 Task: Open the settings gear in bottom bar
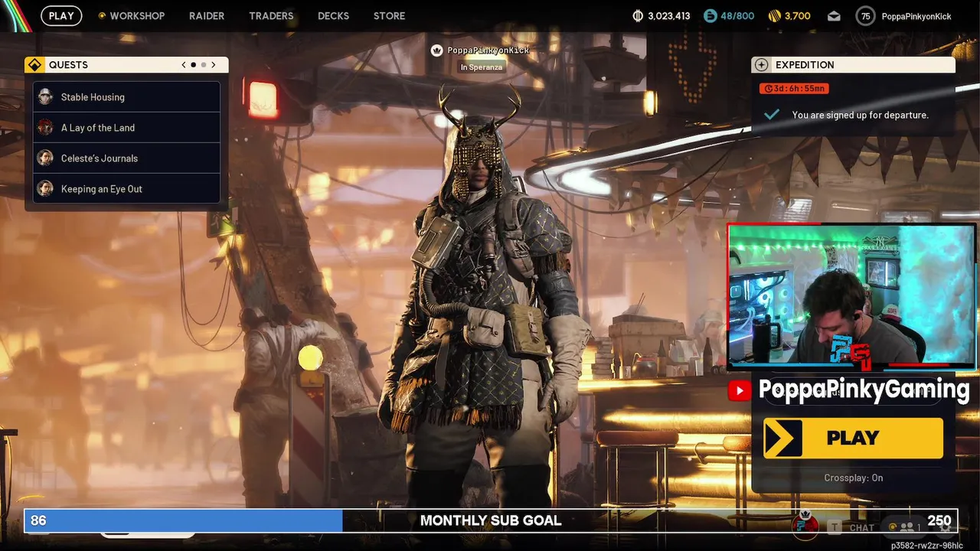click(945, 527)
